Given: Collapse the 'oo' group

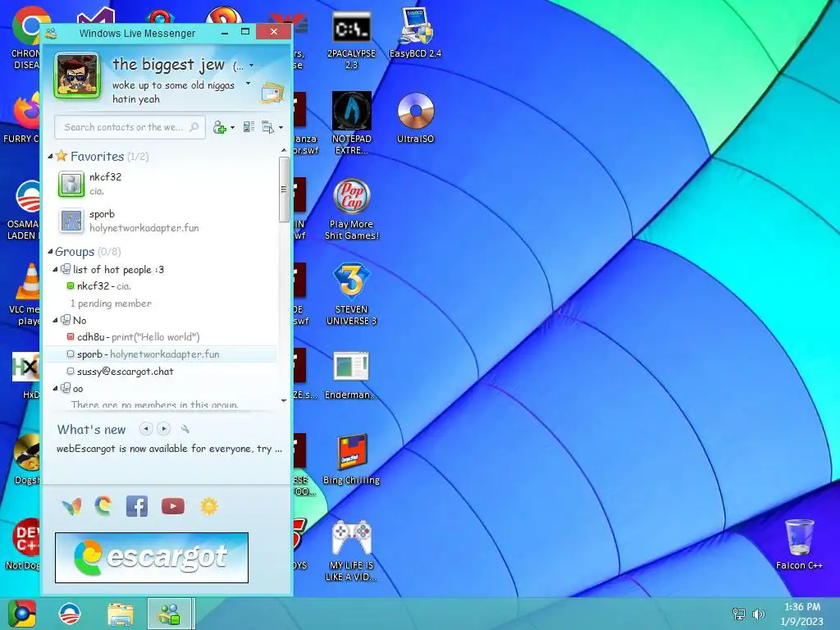Looking at the screenshot, I should 55,388.
